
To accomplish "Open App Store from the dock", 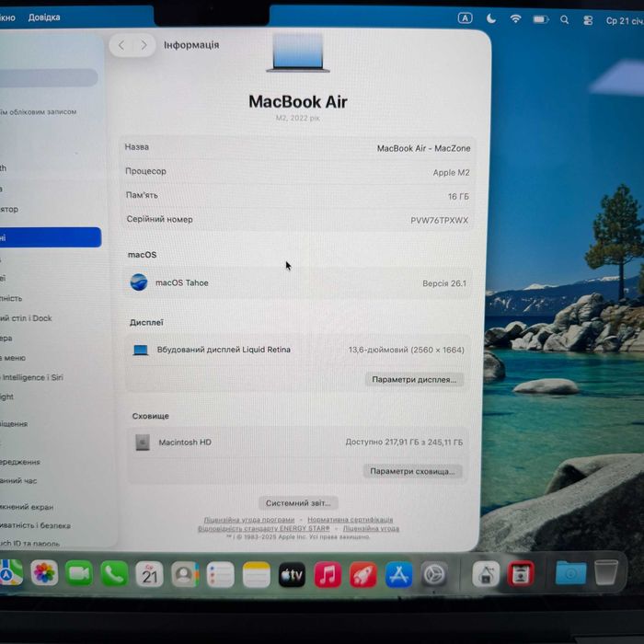I will (398, 575).
